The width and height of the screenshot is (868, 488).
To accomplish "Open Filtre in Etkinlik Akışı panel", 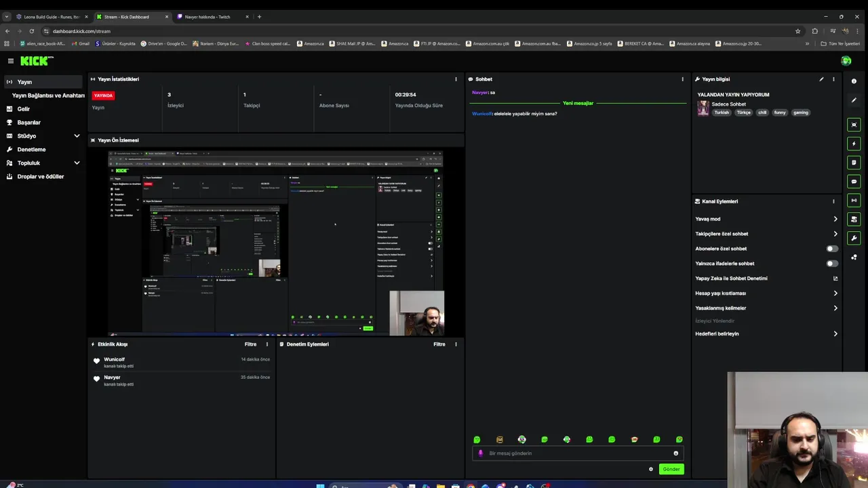I will [x=250, y=344].
